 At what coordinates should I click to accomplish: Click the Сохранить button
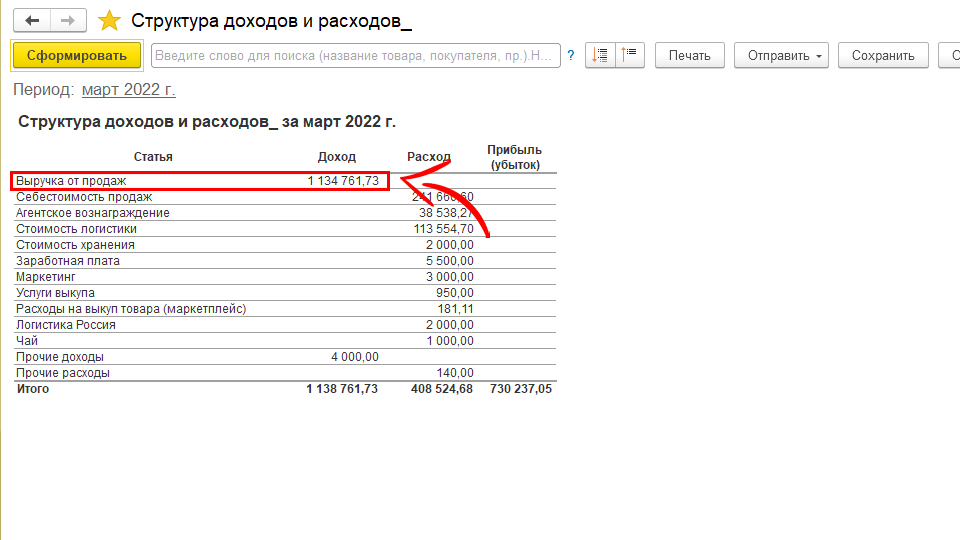883,56
